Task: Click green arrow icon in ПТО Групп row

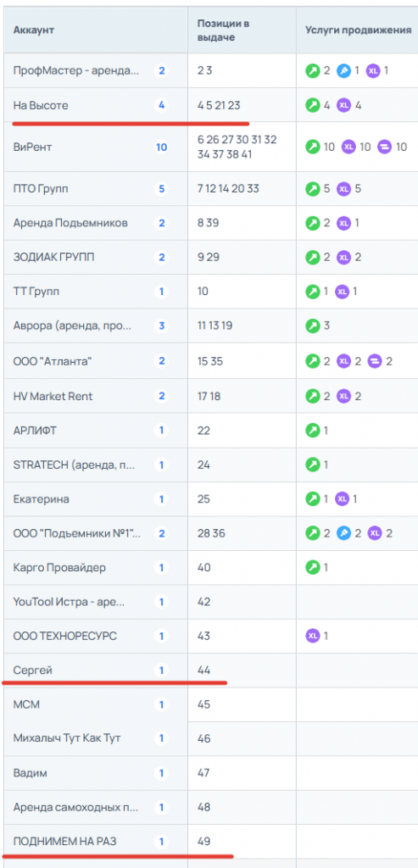Action: click(x=313, y=189)
